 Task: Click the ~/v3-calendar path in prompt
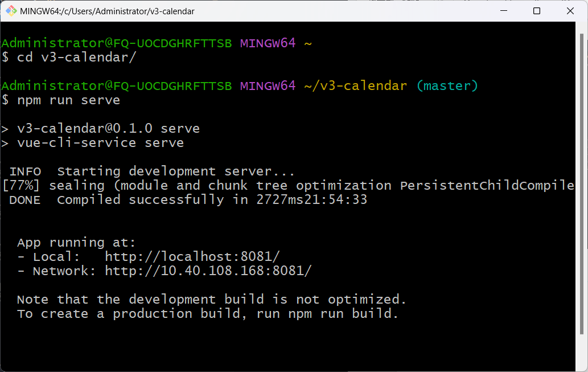tap(356, 86)
